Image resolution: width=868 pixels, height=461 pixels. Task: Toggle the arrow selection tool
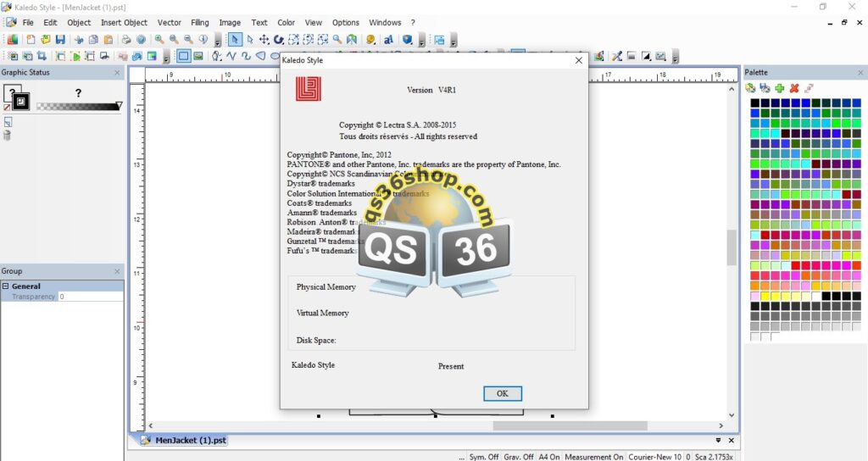coord(235,40)
